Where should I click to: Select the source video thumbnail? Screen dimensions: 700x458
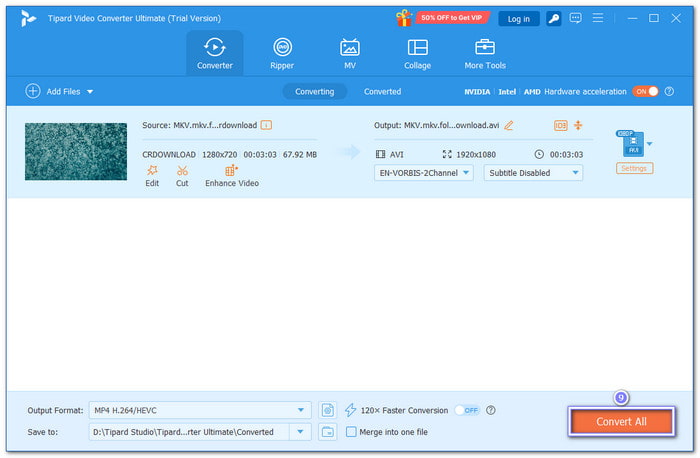coord(76,152)
